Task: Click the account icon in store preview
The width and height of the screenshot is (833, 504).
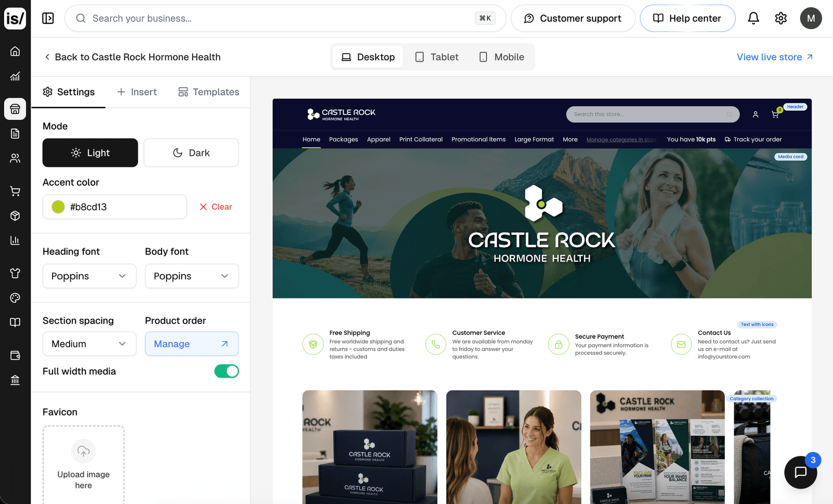Action: (755, 114)
